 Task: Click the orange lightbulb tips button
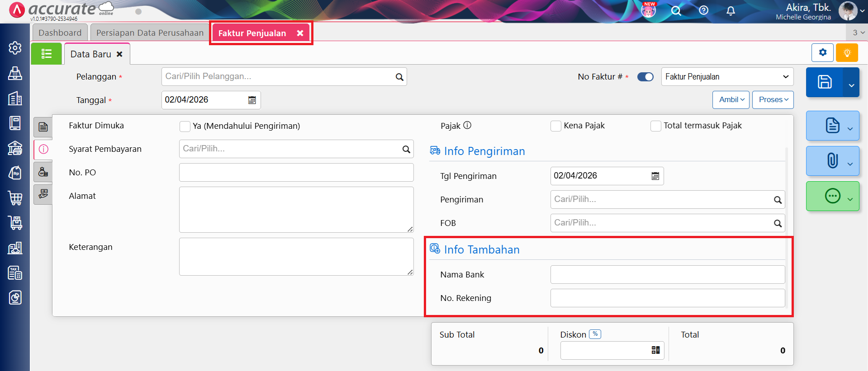pyautogui.click(x=847, y=53)
